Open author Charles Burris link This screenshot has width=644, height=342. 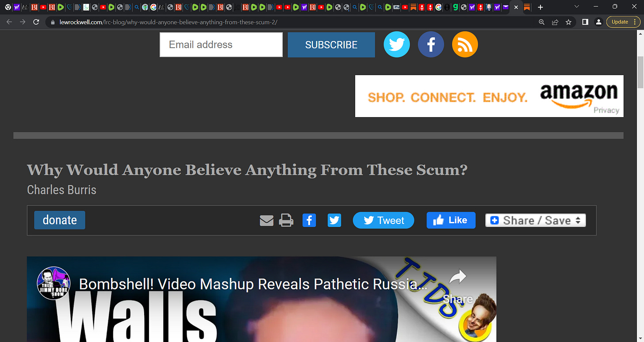tap(61, 190)
